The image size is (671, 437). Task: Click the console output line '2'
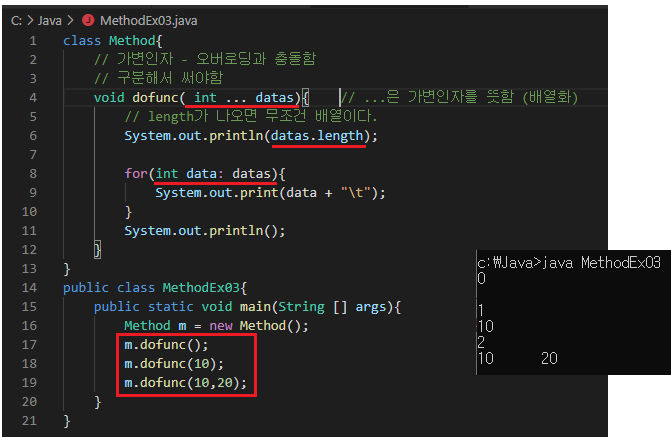(x=481, y=342)
